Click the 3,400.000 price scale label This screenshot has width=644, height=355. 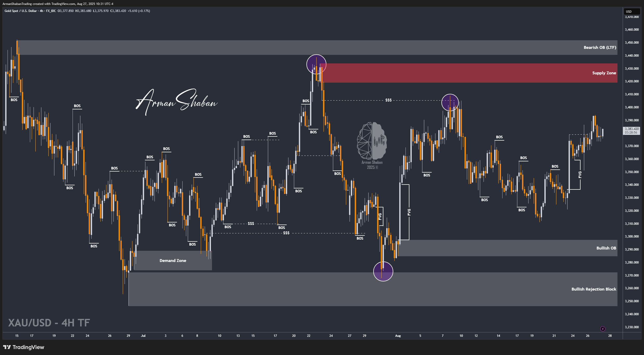(x=632, y=107)
